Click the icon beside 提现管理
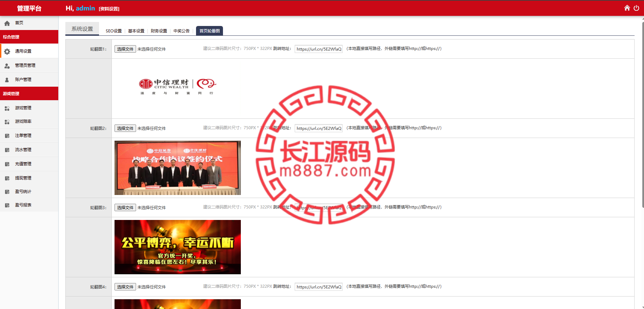Viewport: 644px width, 309px height. tap(7, 178)
